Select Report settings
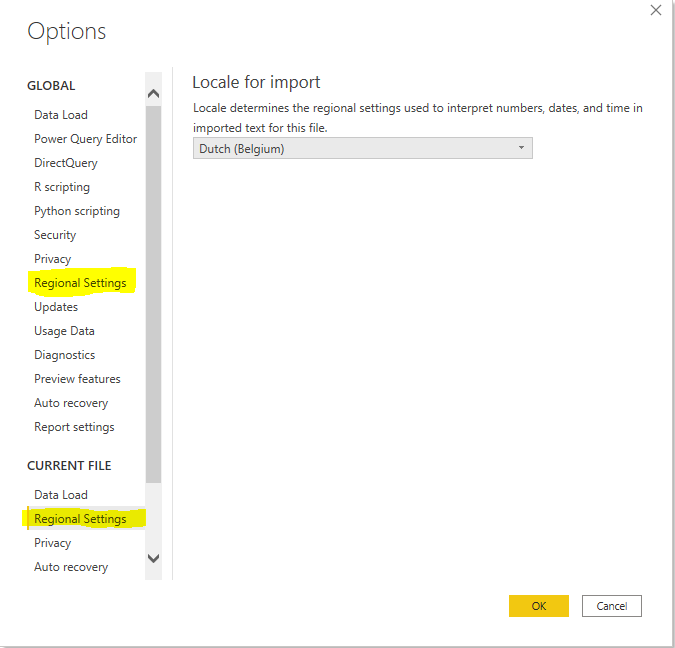The width and height of the screenshot is (675, 648). pyautogui.click(x=74, y=427)
